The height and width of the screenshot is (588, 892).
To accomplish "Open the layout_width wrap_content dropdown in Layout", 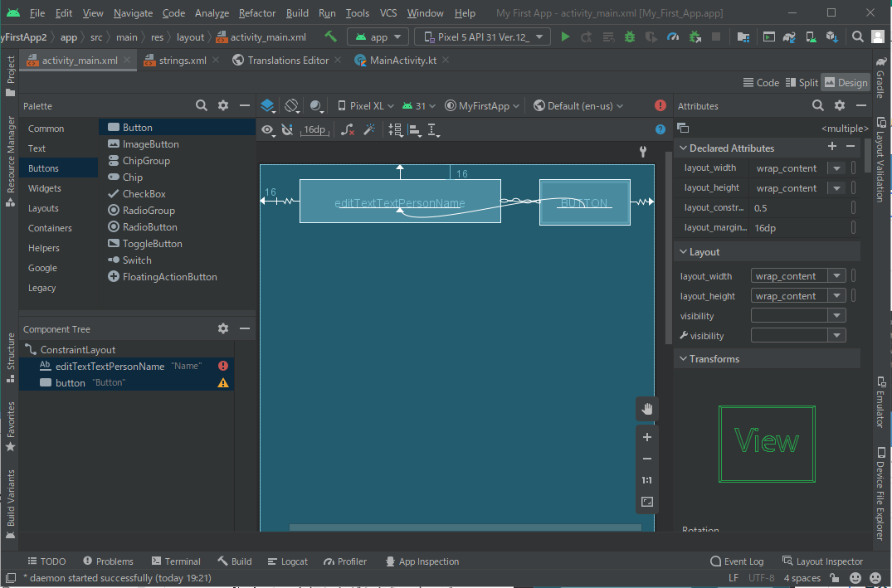I will click(837, 276).
